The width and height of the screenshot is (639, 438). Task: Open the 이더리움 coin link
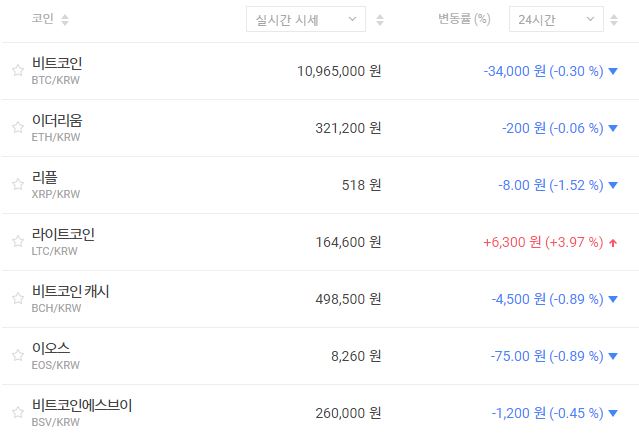click(57, 121)
